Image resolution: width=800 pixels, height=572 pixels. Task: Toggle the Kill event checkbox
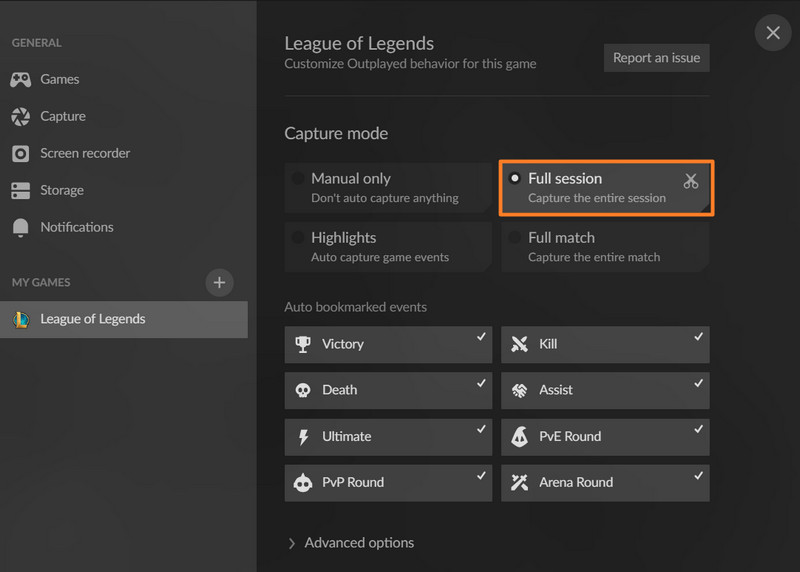tap(605, 344)
